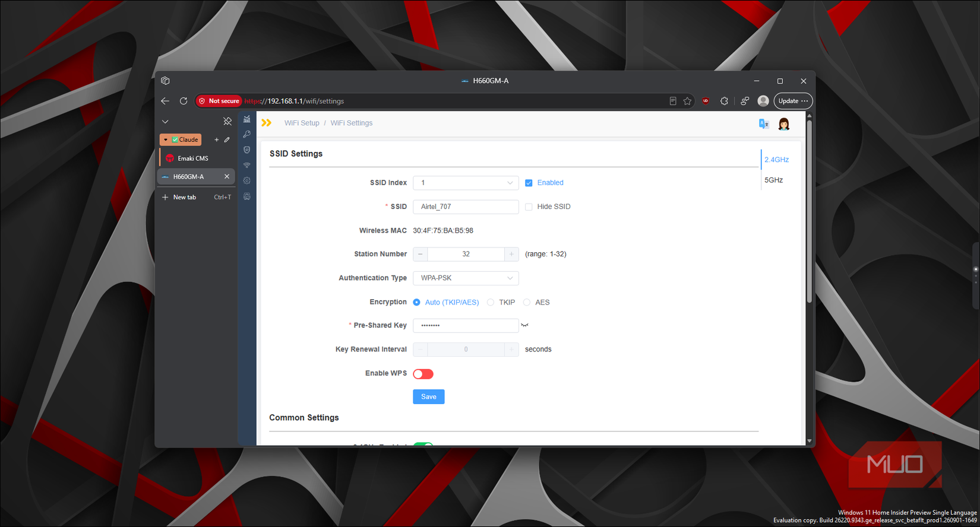Switch to the 2.4GHz tab
This screenshot has width=980, height=527.
776,160
